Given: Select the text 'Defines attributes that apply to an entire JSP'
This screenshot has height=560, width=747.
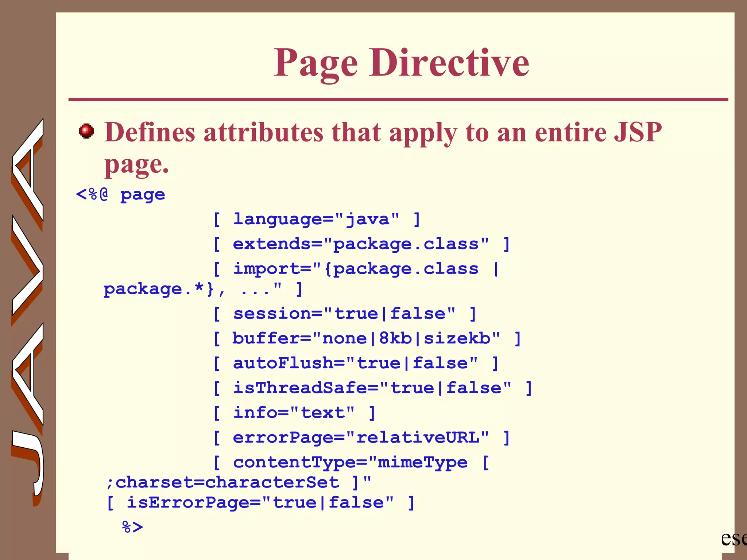Looking at the screenshot, I should click(x=383, y=133).
